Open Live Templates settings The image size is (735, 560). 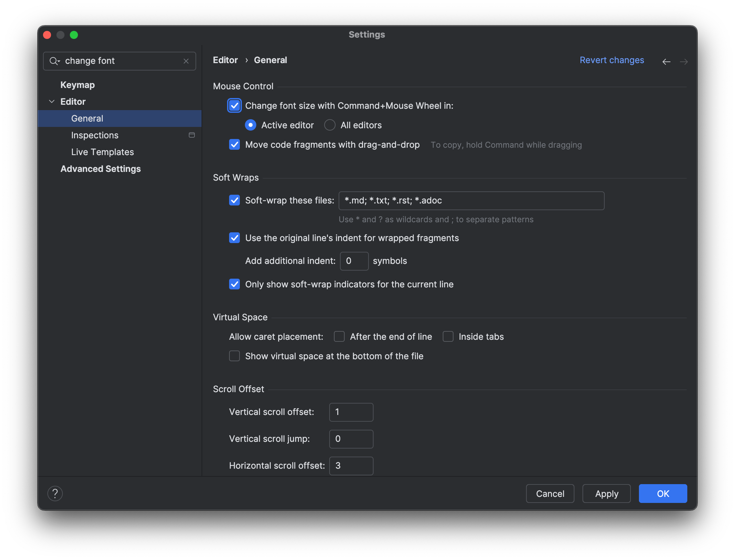click(102, 152)
